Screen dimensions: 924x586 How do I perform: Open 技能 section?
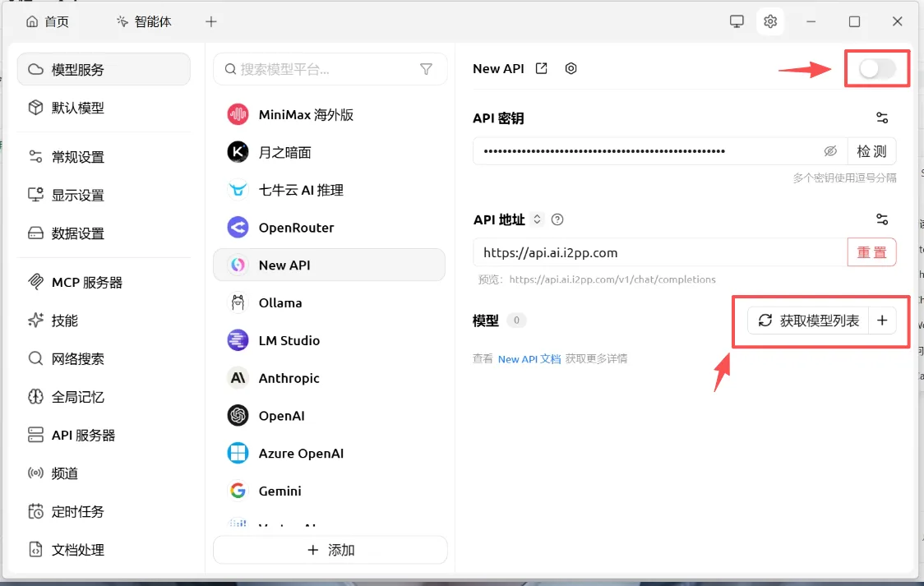[104, 321]
